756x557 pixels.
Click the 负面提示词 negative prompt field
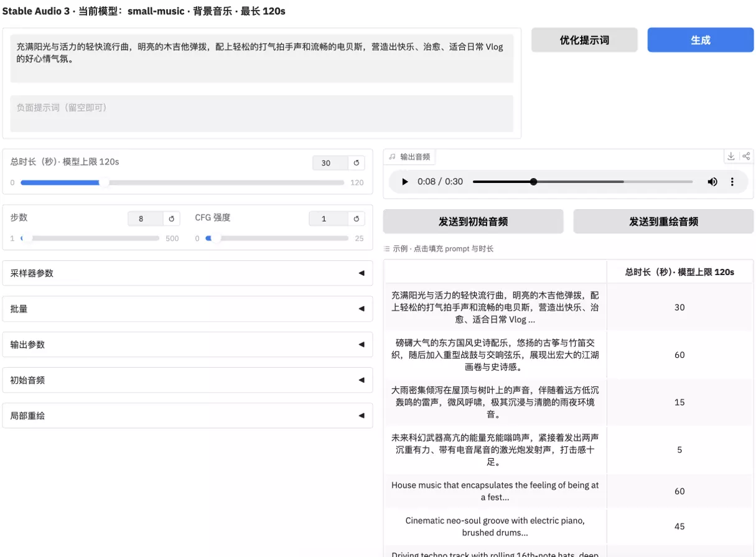262,113
